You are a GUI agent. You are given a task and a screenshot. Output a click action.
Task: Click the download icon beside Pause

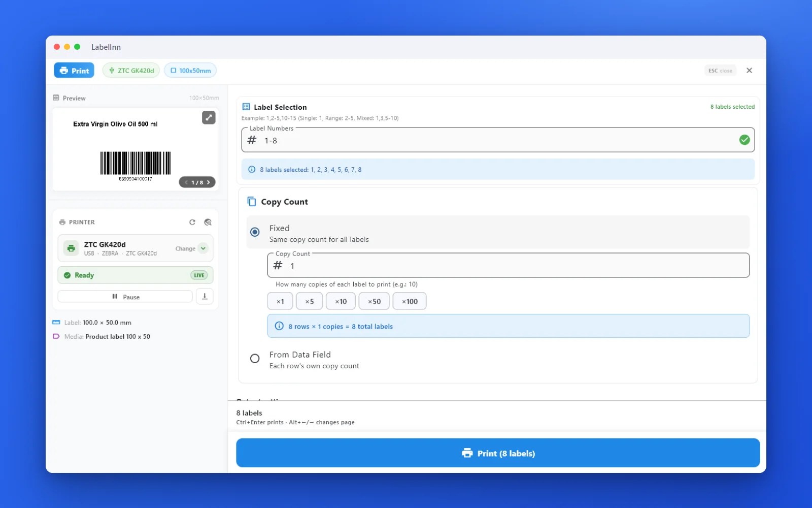click(205, 296)
